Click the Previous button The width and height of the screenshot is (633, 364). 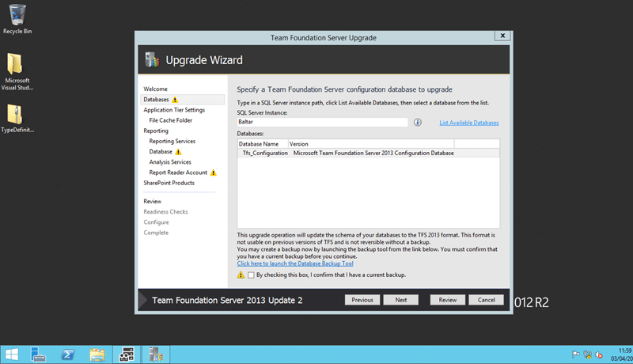(362, 300)
